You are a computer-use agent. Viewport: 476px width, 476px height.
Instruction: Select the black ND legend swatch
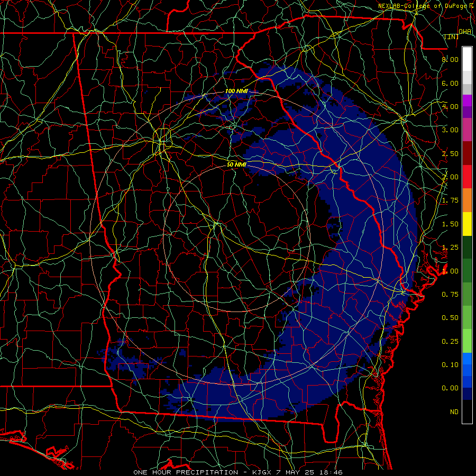click(467, 411)
